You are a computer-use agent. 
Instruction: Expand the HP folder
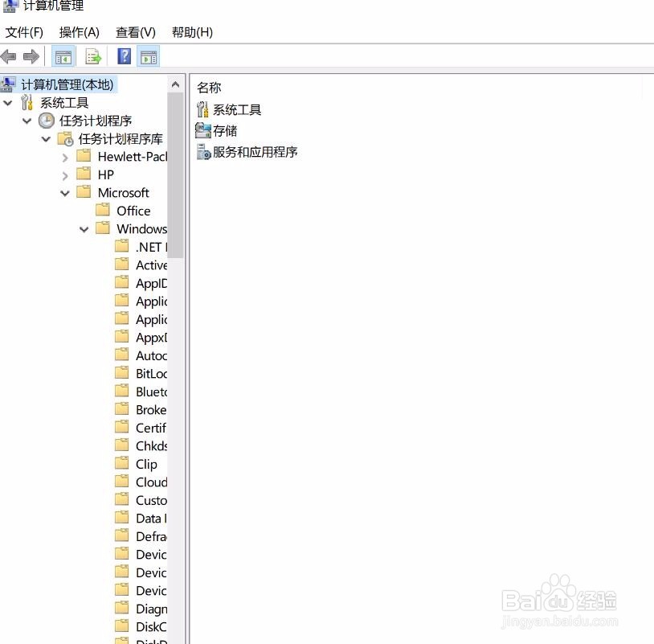click(x=66, y=174)
